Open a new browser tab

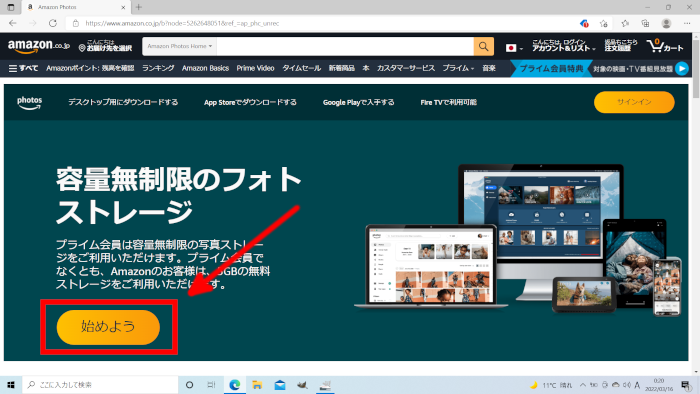coord(138,7)
